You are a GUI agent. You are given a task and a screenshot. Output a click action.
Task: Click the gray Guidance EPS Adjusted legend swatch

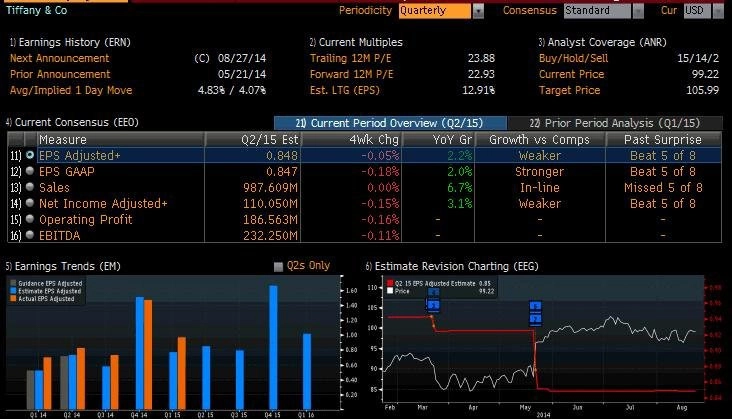point(13,283)
